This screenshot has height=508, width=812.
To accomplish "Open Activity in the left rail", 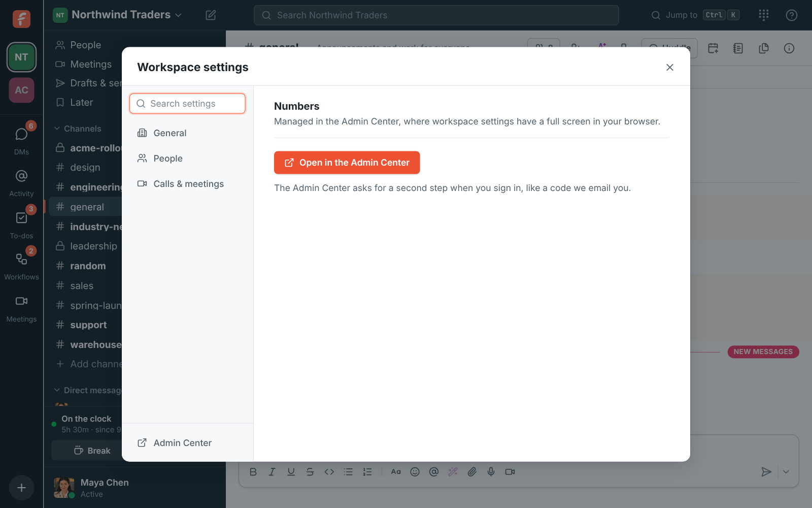I will pos(21,182).
